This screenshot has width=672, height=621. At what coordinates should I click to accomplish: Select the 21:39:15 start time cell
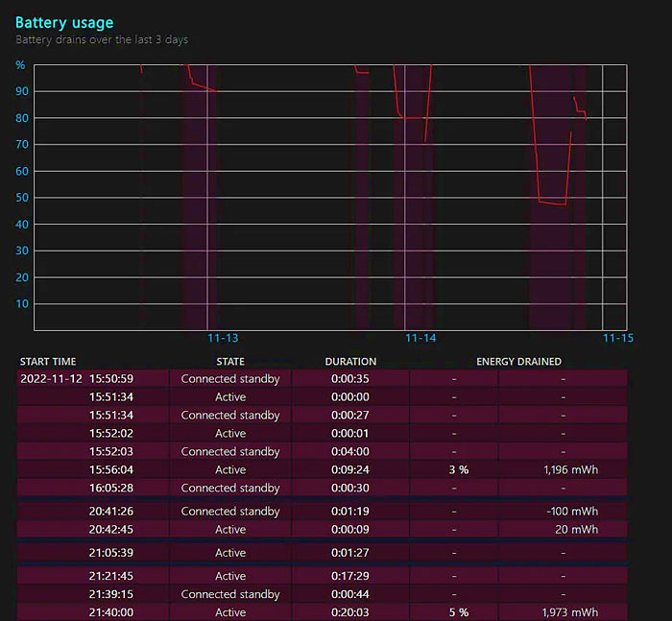(111, 594)
